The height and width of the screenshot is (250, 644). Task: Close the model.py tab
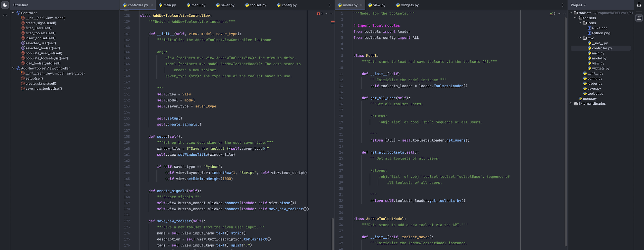click(361, 5)
